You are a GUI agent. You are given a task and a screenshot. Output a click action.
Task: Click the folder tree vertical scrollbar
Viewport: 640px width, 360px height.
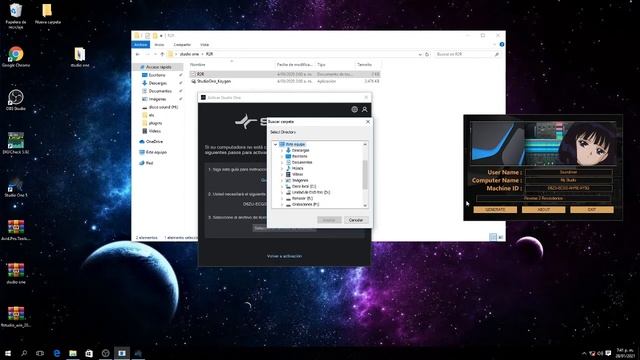(365, 175)
